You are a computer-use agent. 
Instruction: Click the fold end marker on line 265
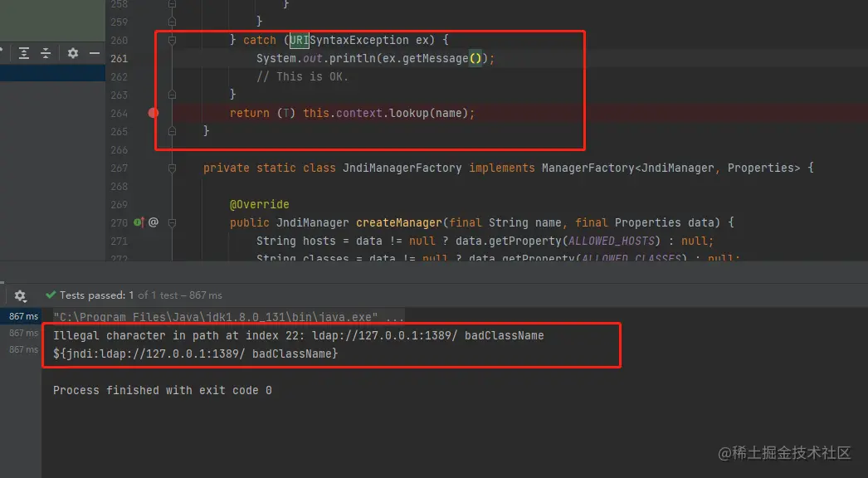tap(172, 131)
